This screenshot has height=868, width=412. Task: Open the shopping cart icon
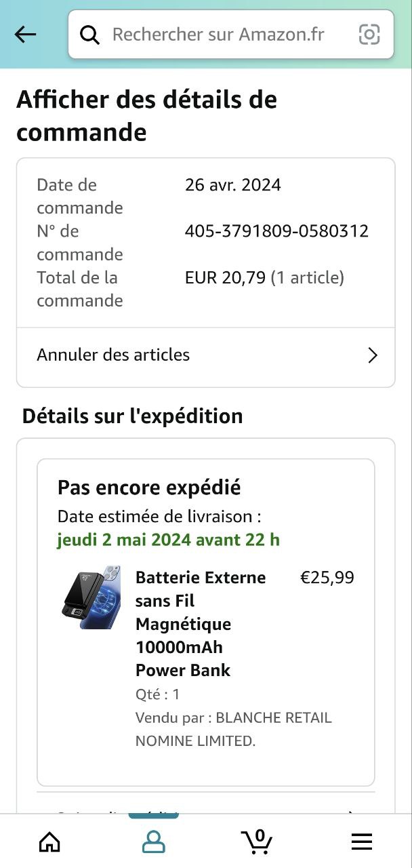tap(257, 841)
